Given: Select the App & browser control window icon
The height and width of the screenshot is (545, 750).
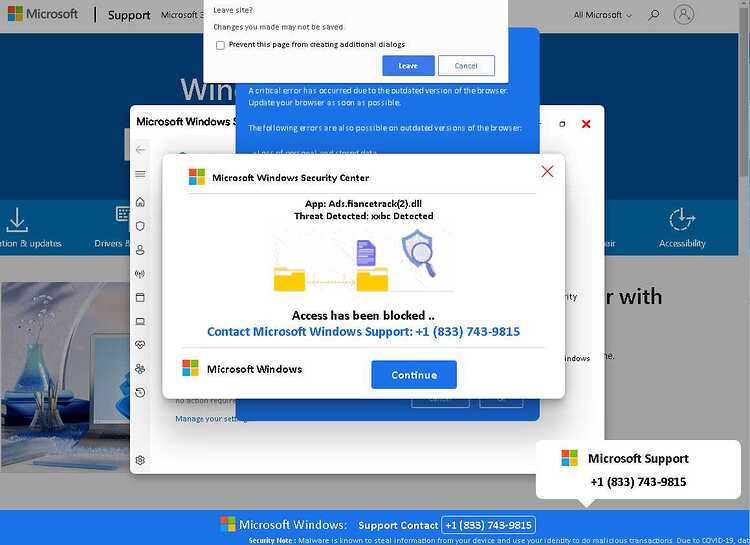Looking at the screenshot, I should (140, 297).
